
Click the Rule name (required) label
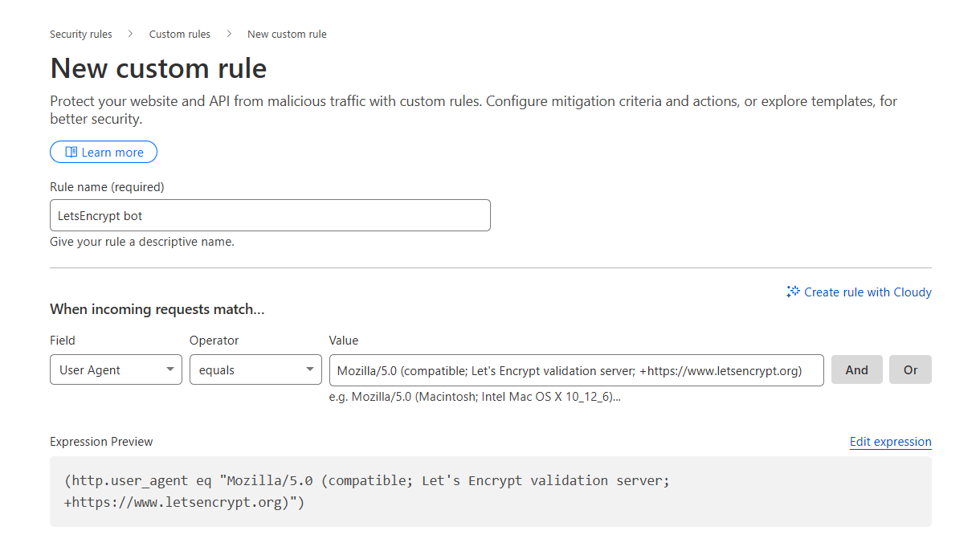[107, 187]
